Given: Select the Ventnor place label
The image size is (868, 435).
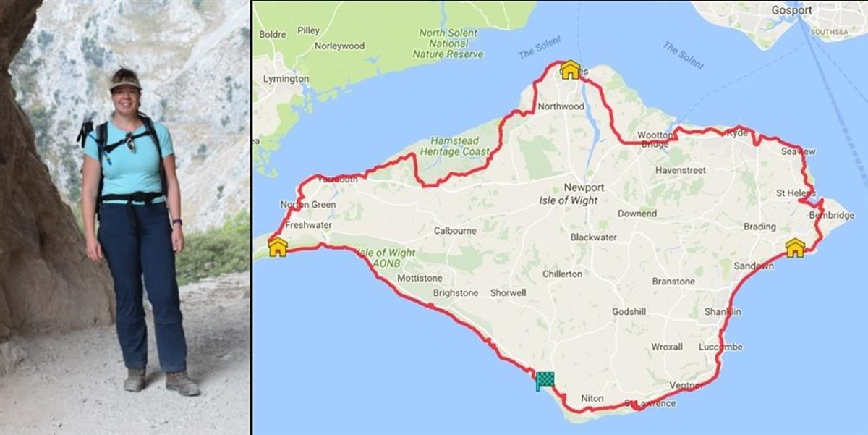Looking at the screenshot, I should (686, 385).
